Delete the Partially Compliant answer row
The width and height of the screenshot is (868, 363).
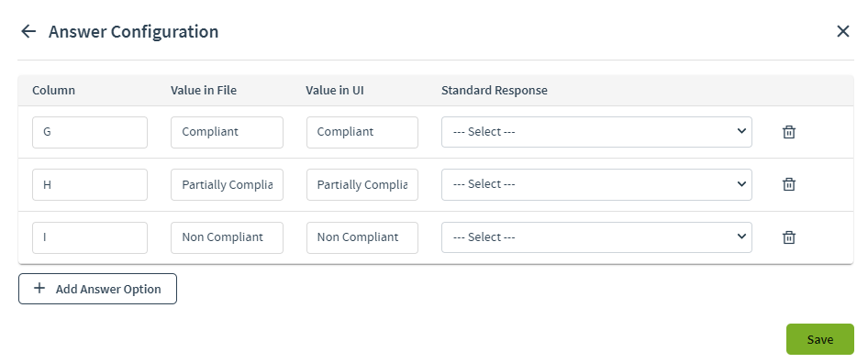click(789, 184)
